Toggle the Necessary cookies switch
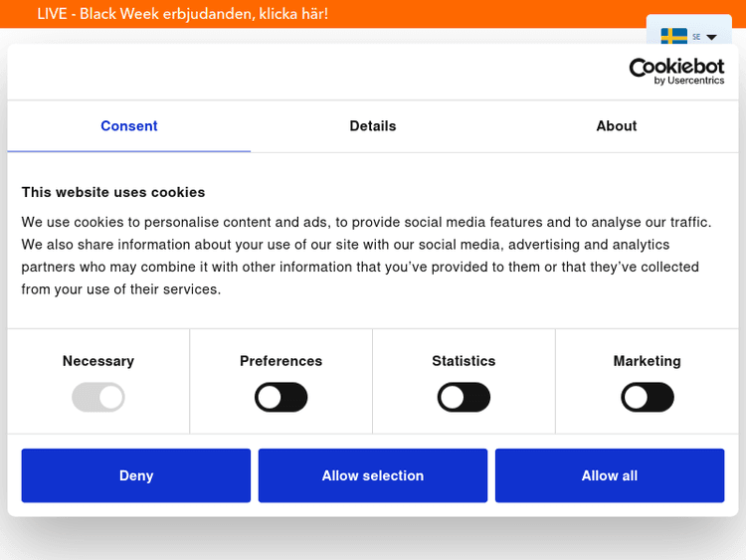Viewport: 746px width, 560px height. 98,398
